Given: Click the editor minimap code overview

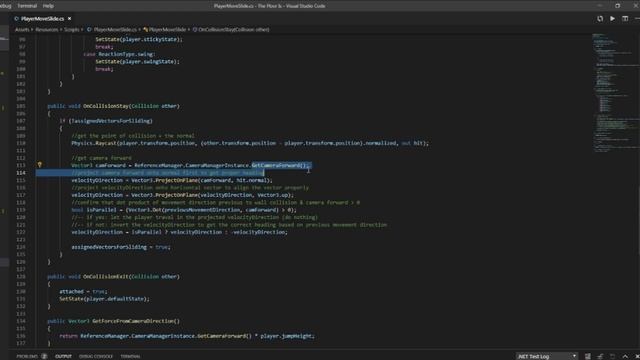Looking at the screenshot, I should 615,93.
